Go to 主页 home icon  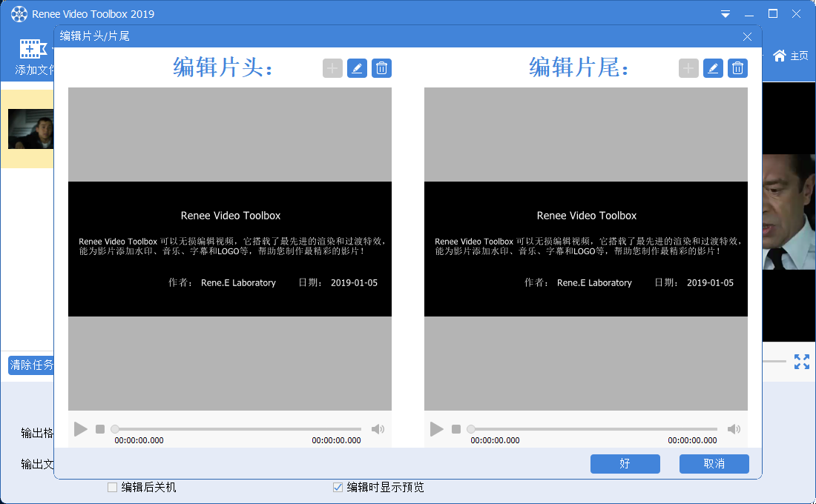coord(779,56)
